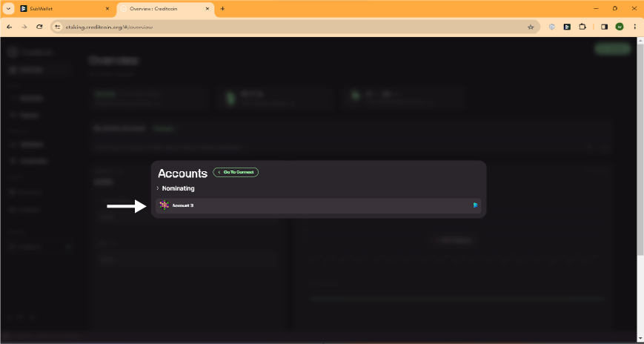Open the SubWallet extension in toolbar

567,27
